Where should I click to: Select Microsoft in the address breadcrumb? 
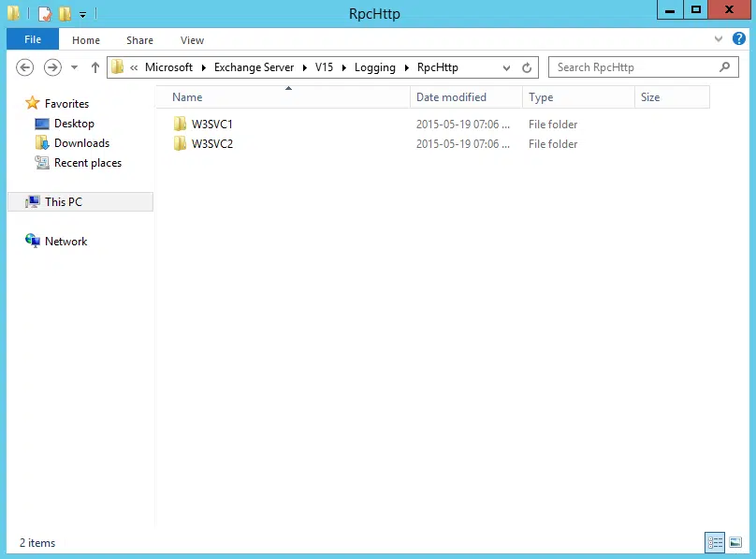(x=168, y=67)
